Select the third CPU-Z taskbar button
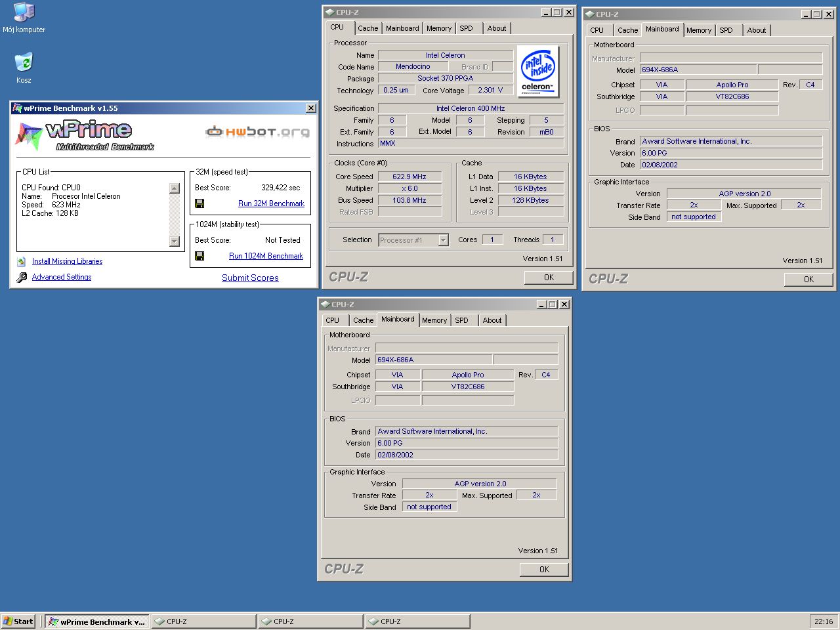840x630 pixels. pyautogui.click(x=418, y=621)
